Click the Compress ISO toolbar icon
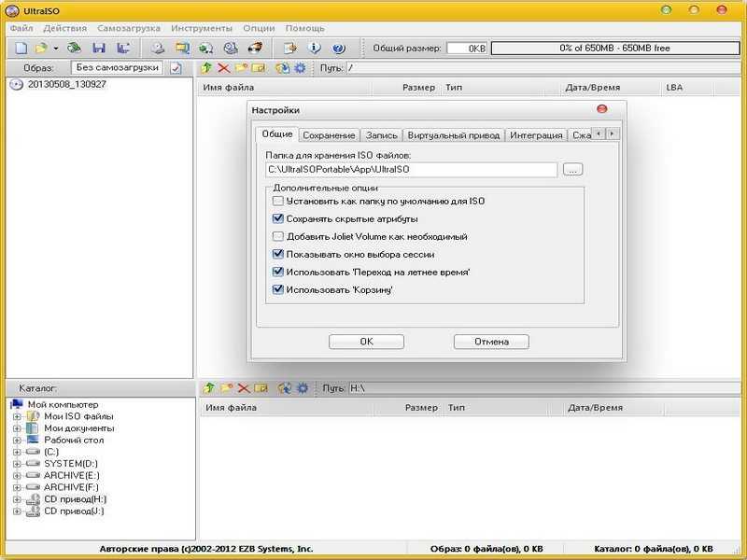The image size is (747, 560). (x=182, y=49)
